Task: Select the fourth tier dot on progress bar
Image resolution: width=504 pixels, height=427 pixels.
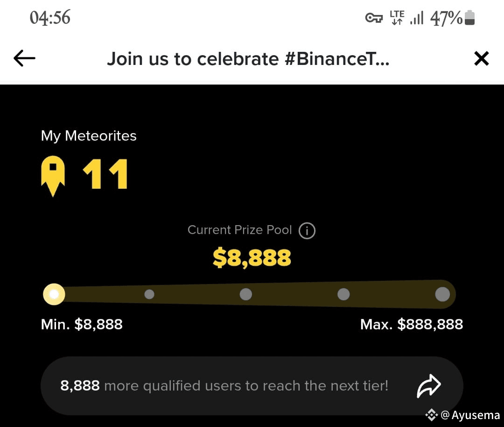Action: click(x=343, y=294)
